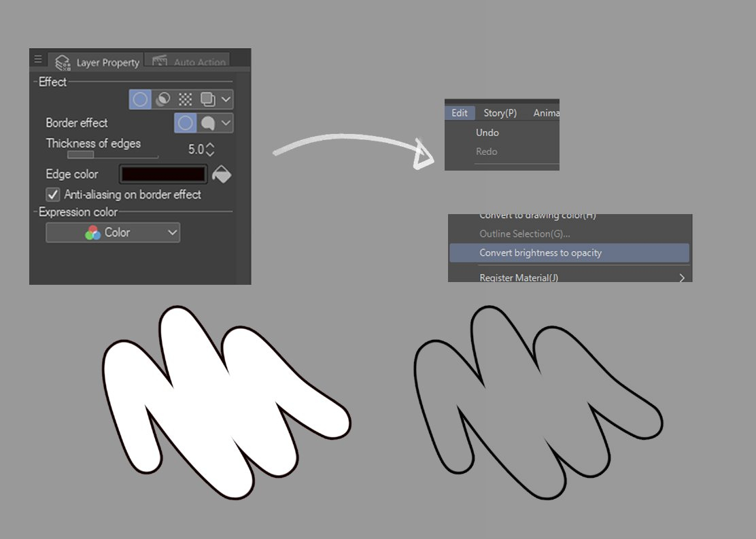756x539 pixels.
Task: Choose the Edge border type icon
Action: click(185, 123)
